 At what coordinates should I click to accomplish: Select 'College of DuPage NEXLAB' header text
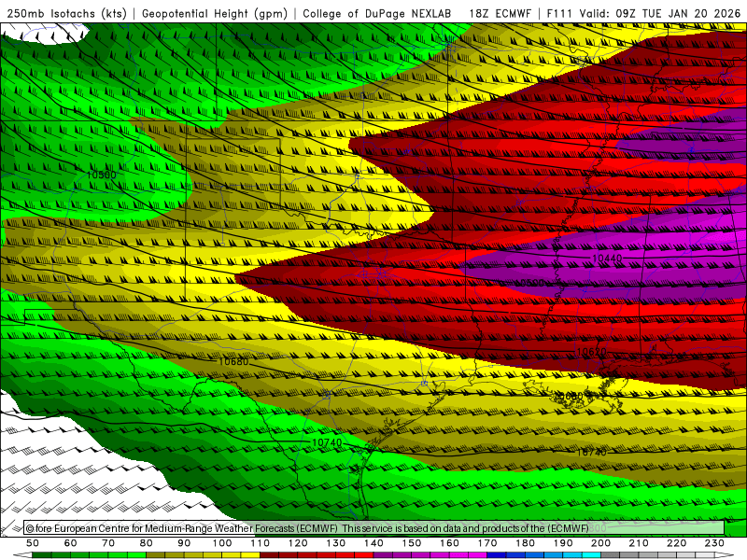coord(376,14)
